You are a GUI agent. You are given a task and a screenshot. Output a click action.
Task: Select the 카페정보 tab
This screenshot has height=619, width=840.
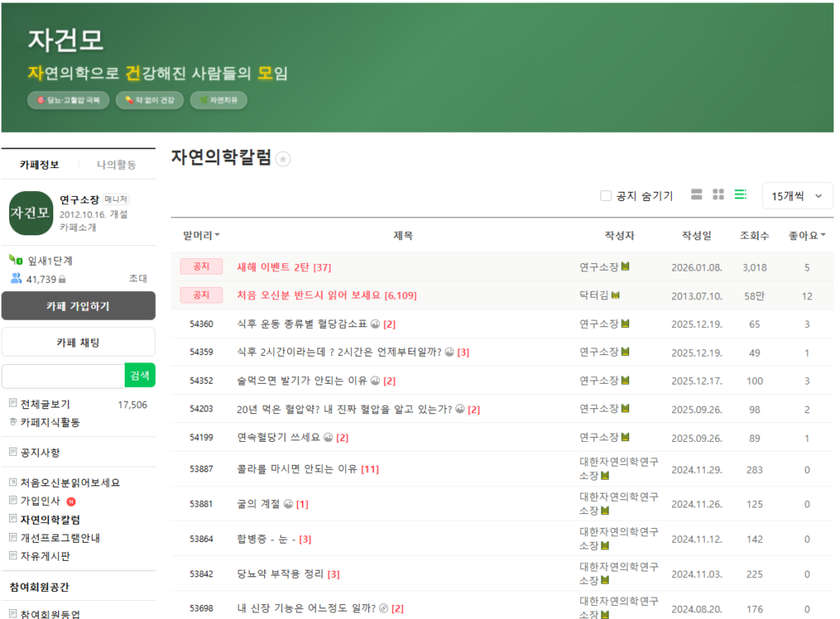(39, 165)
